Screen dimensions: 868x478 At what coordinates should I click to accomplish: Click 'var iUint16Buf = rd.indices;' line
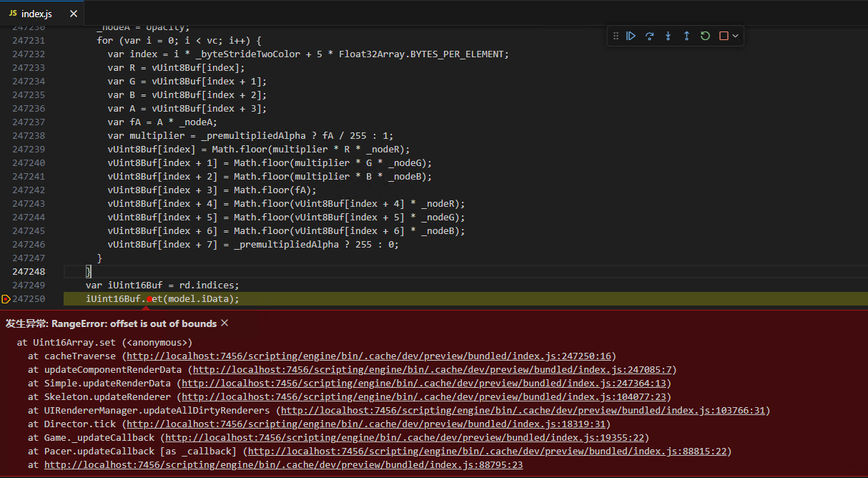pyautogui.click(x=162, y=286)
